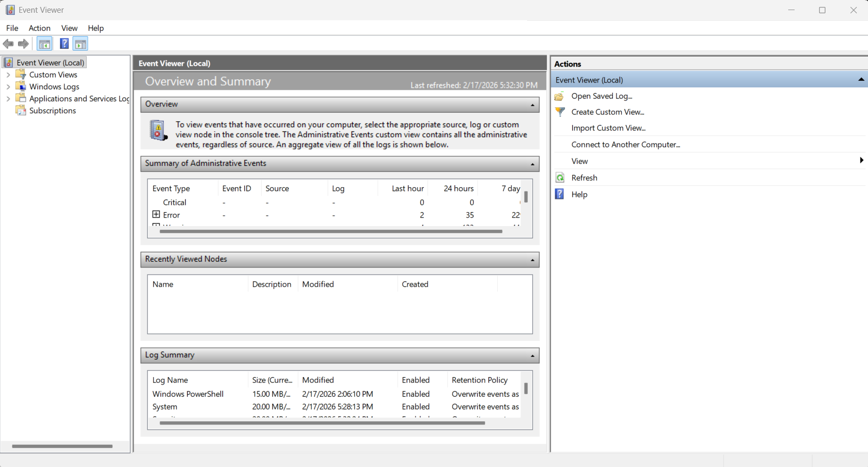Expand the Windows Logs tree node
The width and height of the screenshot is (868, 467).
click(x=8, y=87)
